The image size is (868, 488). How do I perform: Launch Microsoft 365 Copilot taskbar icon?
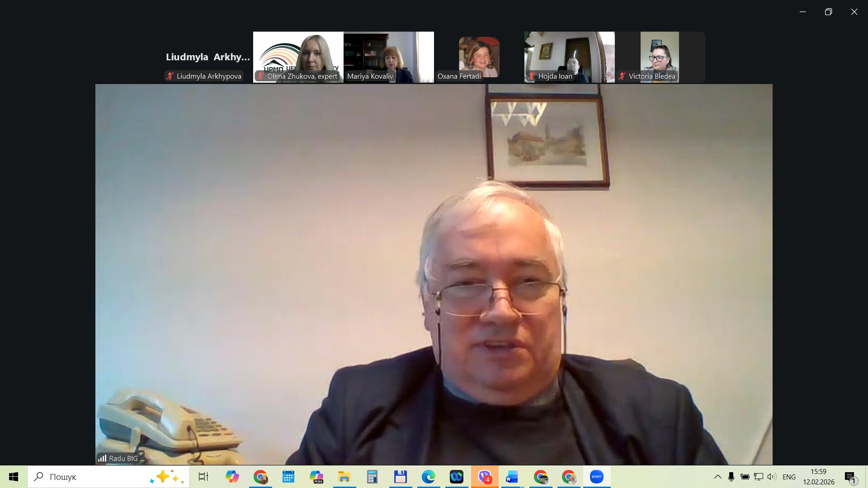[x=316, y=477]
